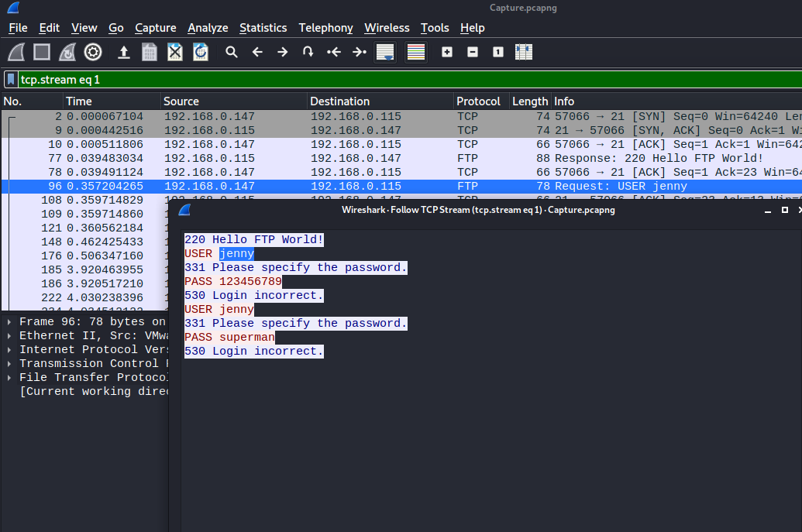Click 'PASS 123456789' line in stream
Image resolution: width=802 pixels, height=532 pixels.
point(232,282)
